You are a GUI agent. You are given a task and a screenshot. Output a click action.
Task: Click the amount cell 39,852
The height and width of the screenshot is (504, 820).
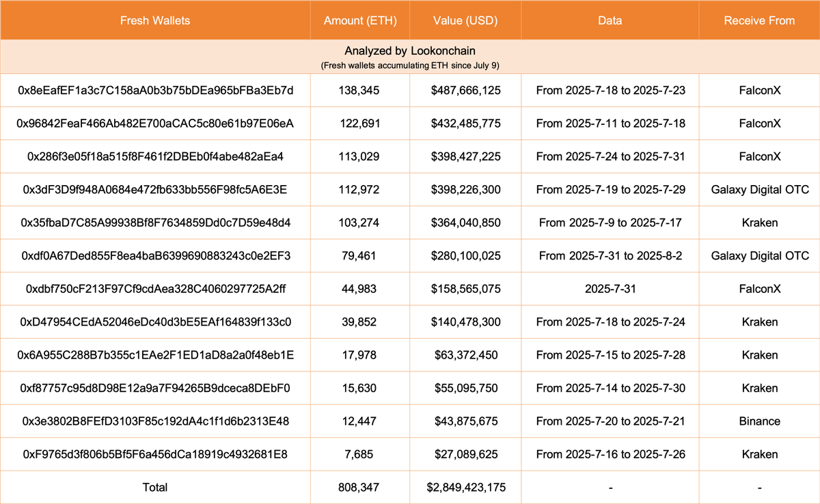pyautogui.click(x=359, y=322)
